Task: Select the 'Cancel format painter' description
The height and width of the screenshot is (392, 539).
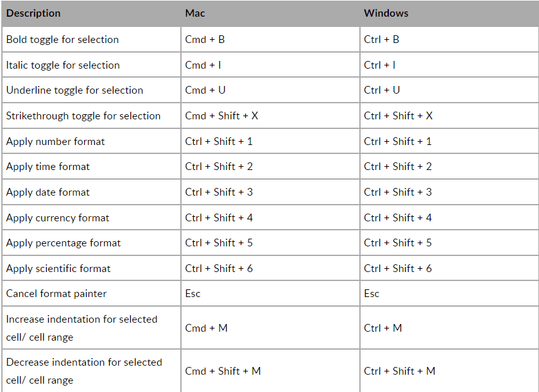Action: click(x=56, y=294)
